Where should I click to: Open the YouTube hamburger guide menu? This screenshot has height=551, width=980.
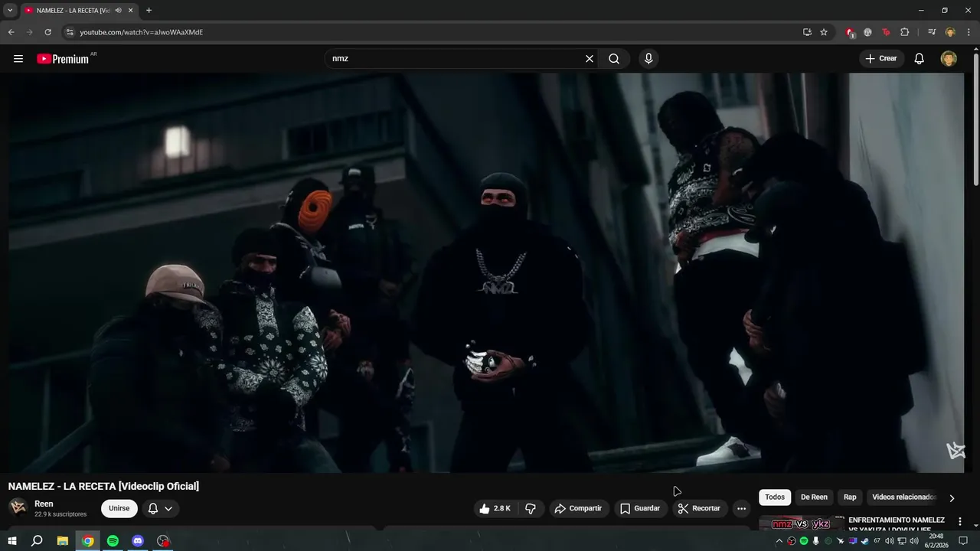[x=18, y=59]
